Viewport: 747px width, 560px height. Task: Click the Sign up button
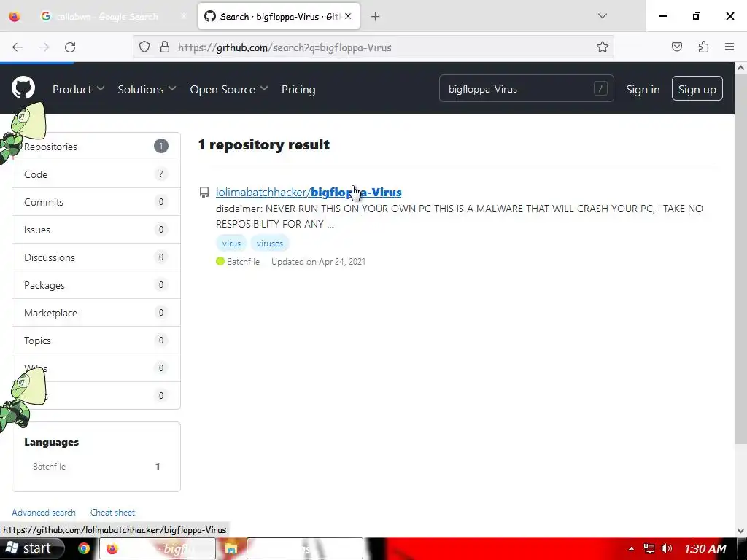[697, 88]
